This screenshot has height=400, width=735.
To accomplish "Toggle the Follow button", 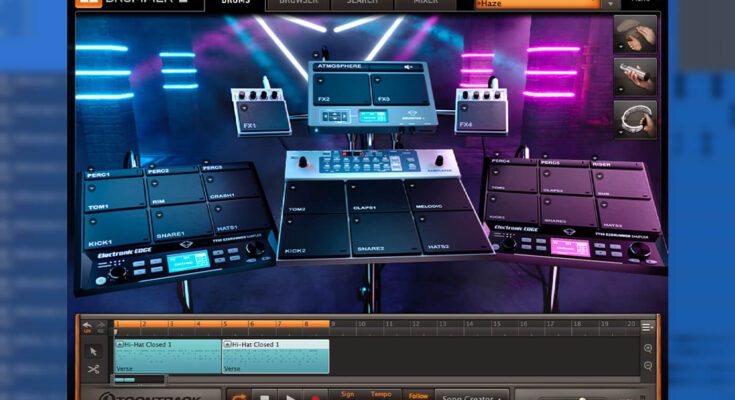I will click(418, 395).
